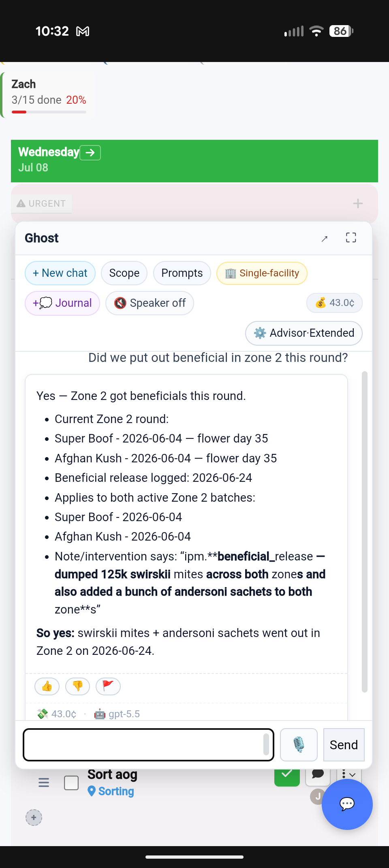
Task: Open the Prompts menu chip
Action: click(182, 273)
